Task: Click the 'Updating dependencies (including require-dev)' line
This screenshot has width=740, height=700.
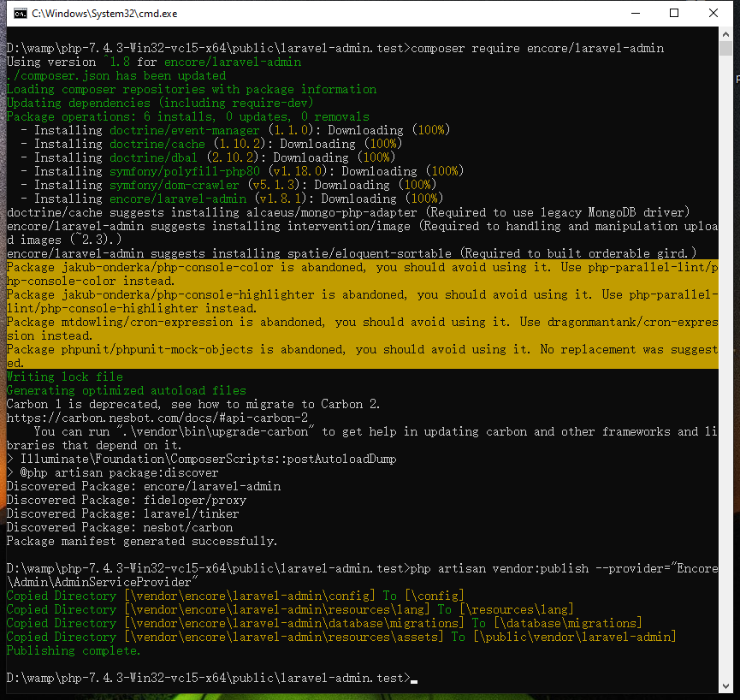Action: 160,103
